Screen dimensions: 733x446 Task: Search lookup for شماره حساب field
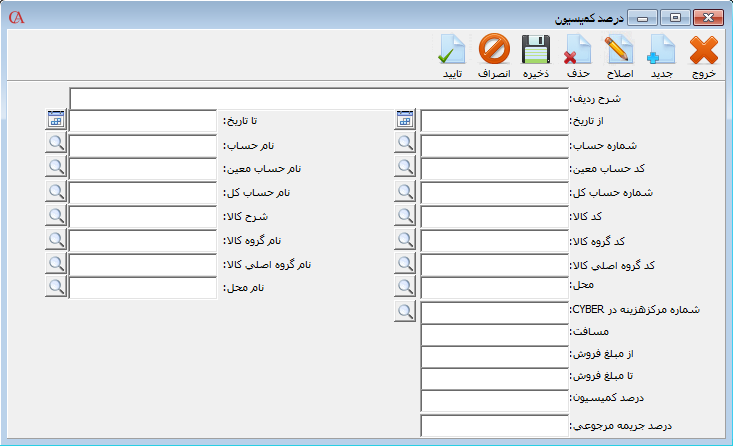(405, 144)
